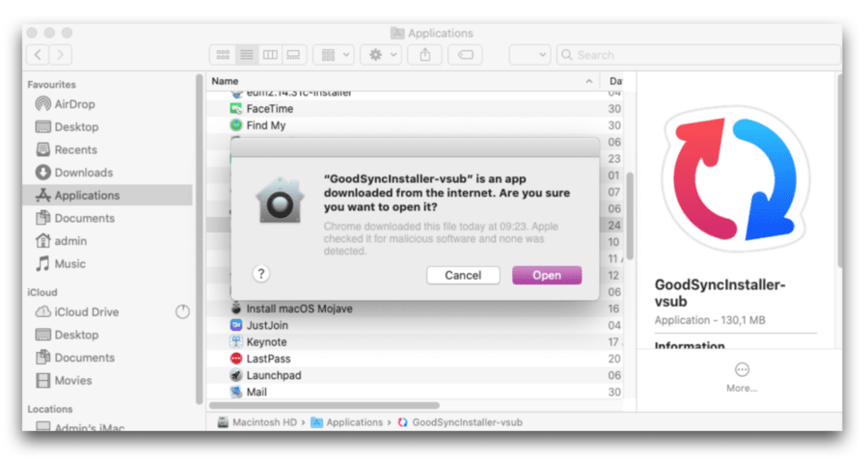Select Install macOS Mojave row
Screen dimensions: 868x459
[x=414, y=309]
